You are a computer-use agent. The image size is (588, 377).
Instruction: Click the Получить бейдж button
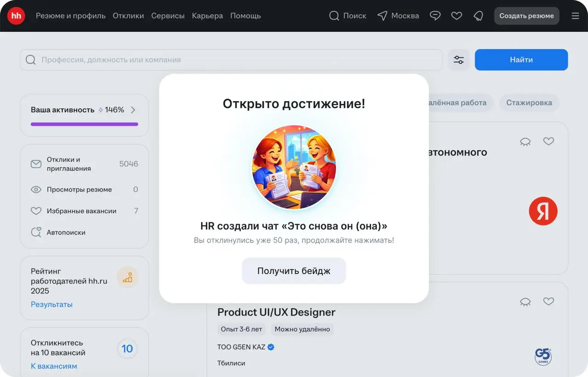[x=294, y=271]
